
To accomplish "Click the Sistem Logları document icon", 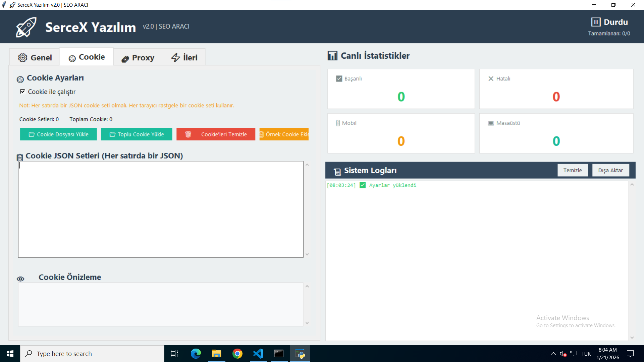I will point(337,172).
